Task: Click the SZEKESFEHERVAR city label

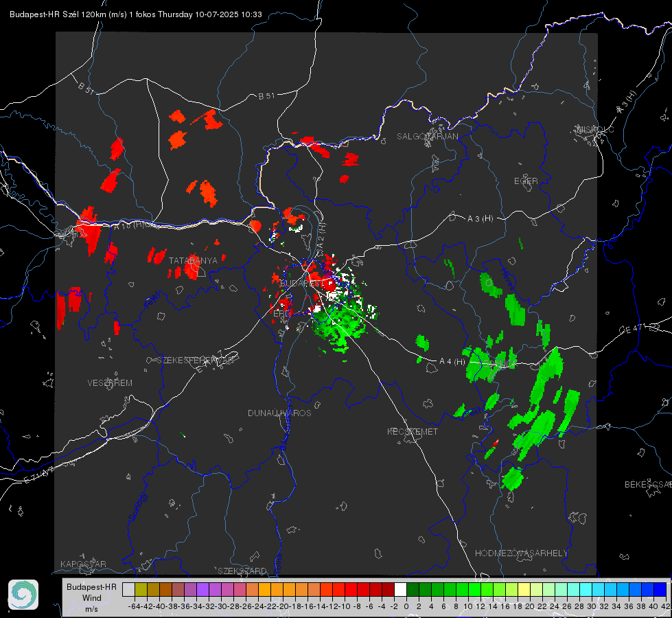Action: pos(196,360)
